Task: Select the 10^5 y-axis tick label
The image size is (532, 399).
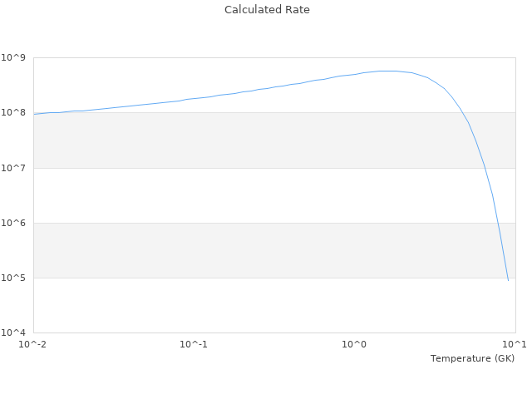Action: 15,278
